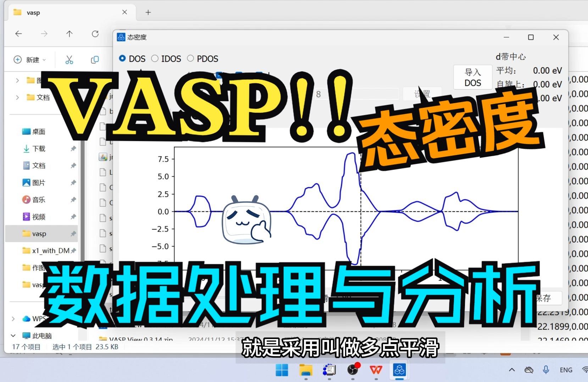Open WPS Office from the taskbar

pos(376,370)
